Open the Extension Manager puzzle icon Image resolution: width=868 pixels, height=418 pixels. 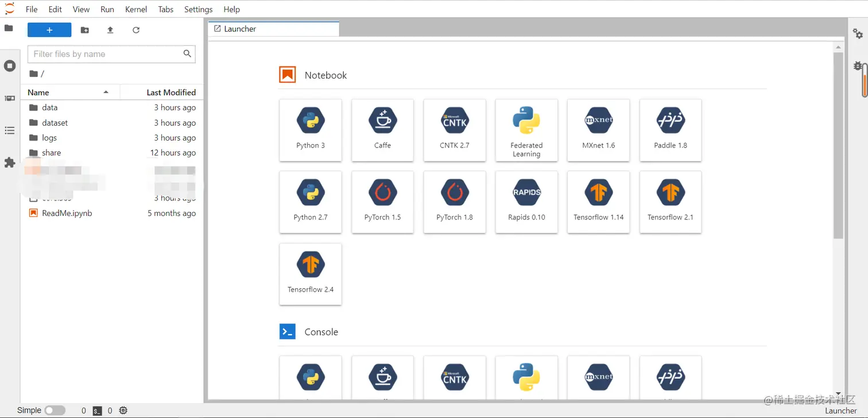click(x=10, y=163)
